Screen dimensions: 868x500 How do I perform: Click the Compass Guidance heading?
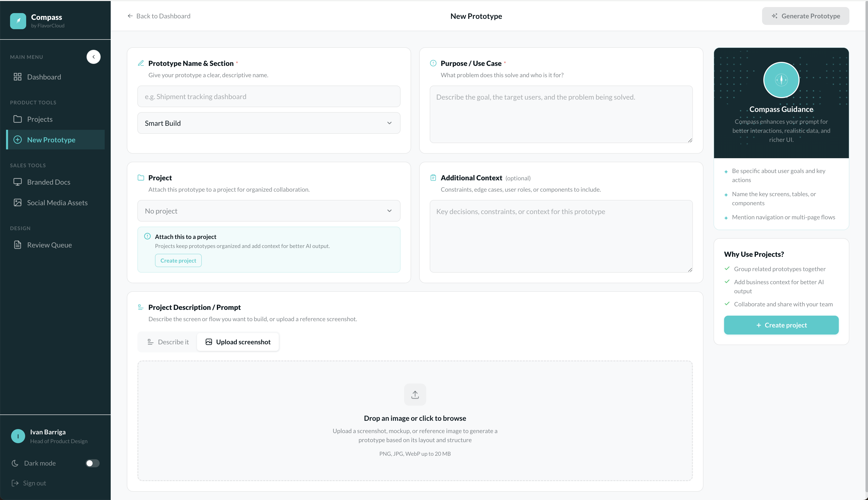pyautogui.click(x=781, y=109)
